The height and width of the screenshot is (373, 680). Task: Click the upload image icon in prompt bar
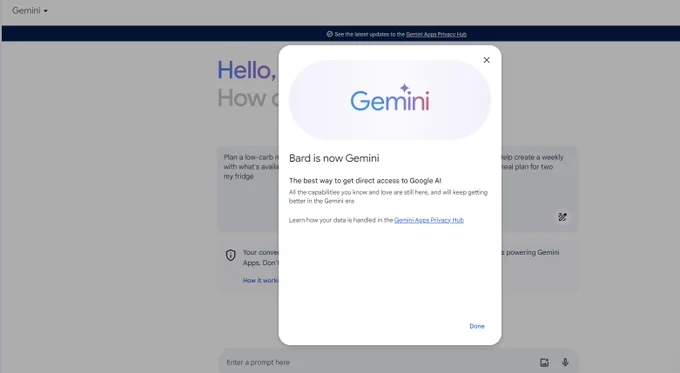(x=544, y=362)
